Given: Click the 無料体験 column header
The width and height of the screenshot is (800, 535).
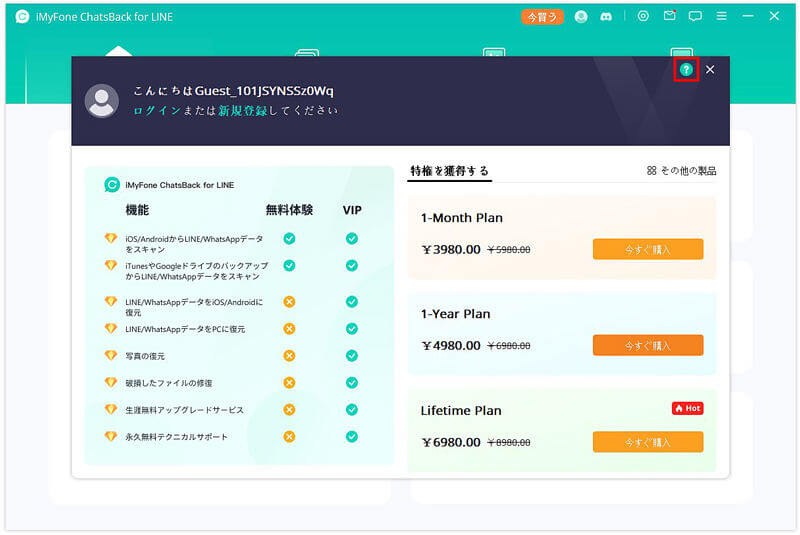Looking at the screenshot, I should [289, 210].
